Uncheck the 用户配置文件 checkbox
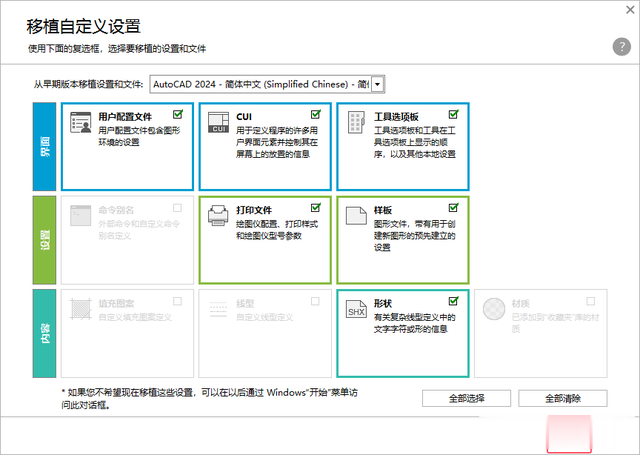This screenshot has height=455, width=640. (178, 114)
